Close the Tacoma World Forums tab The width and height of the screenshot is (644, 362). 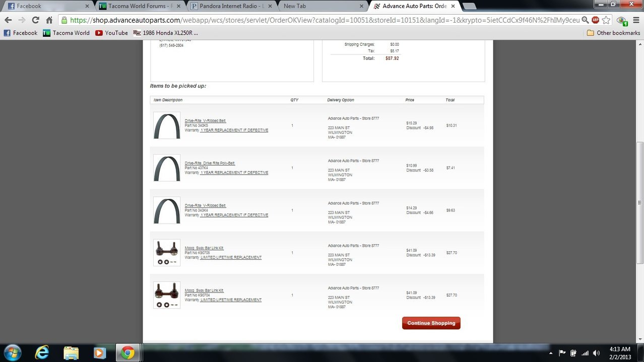pos(178,6)
